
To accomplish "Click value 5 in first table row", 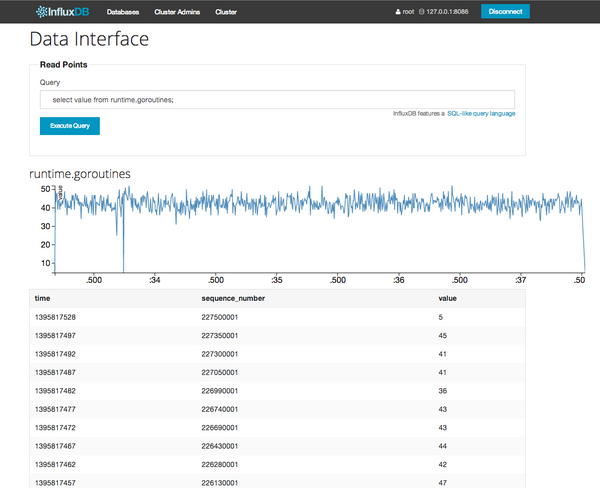I will pos(440,317).
